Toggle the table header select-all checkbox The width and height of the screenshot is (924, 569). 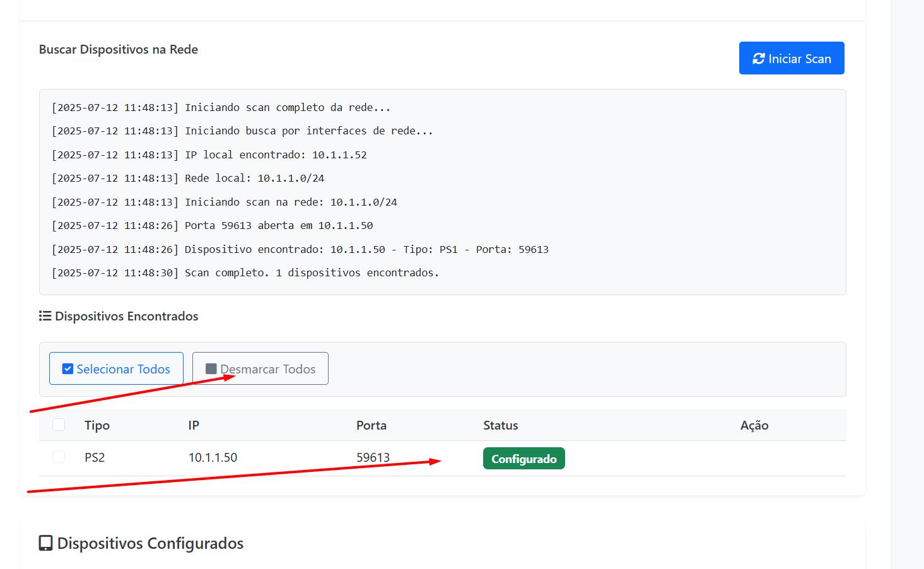pos(59,425)
